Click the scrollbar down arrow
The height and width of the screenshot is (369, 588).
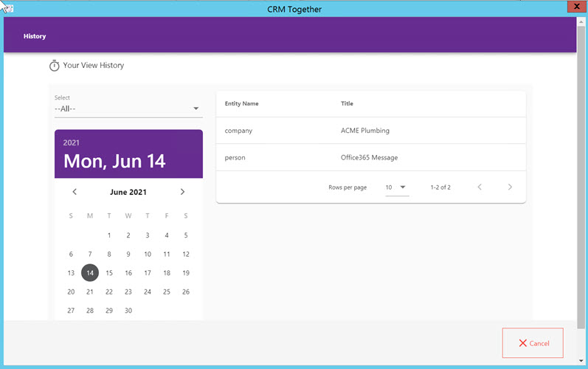point(581,360)
